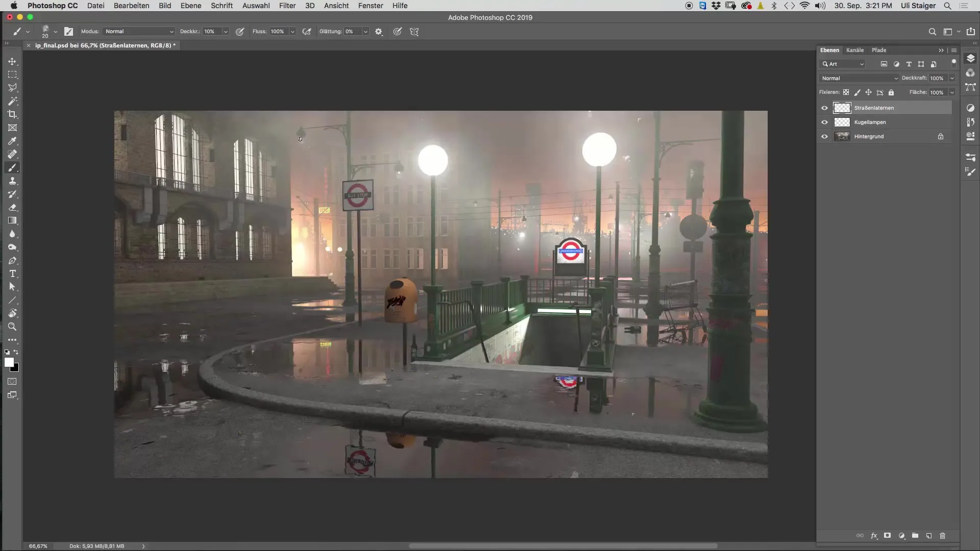Select the Move tool
Image resolution: width=980 pixels, height=551 pixels.
12,61
